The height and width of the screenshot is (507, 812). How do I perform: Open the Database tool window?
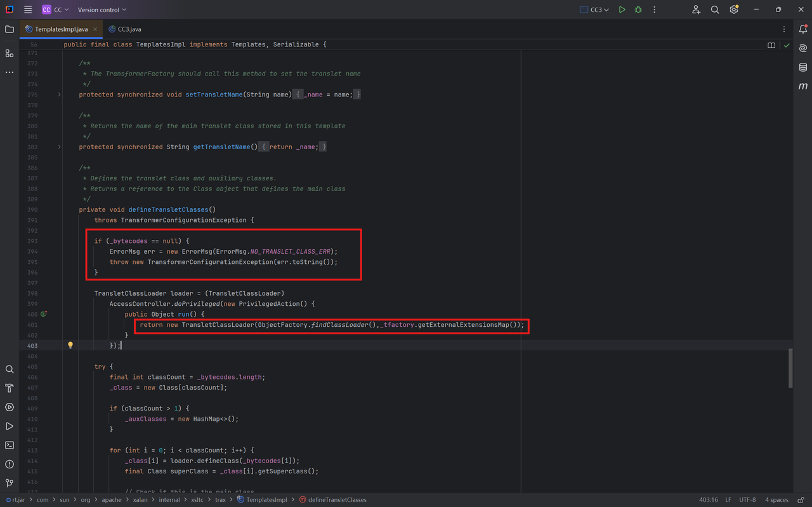pyautogui.click(x=803, y=67)
